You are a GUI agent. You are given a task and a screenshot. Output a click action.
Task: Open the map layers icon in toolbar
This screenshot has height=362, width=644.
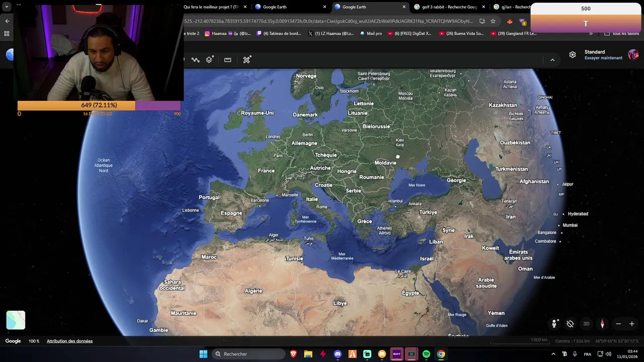point(210,60)
